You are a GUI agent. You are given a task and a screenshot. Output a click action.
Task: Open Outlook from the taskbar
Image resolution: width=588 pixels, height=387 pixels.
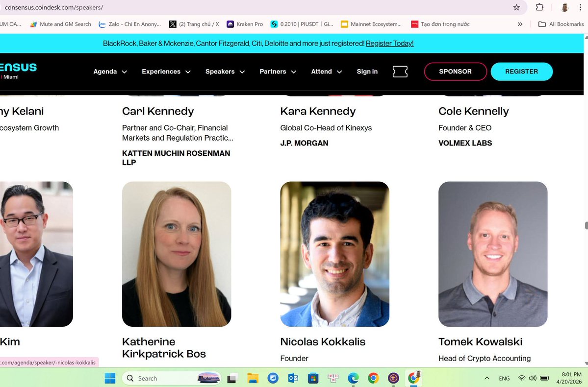coord(293,378)
